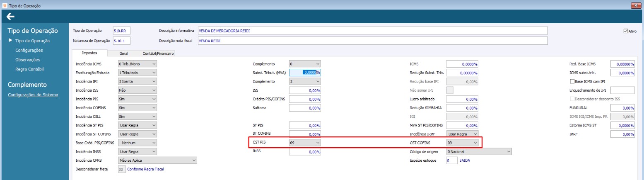This screenshot has width=644, height=180.
Task: Open the CST COFINS dropdown
Action: coord(462,143)
